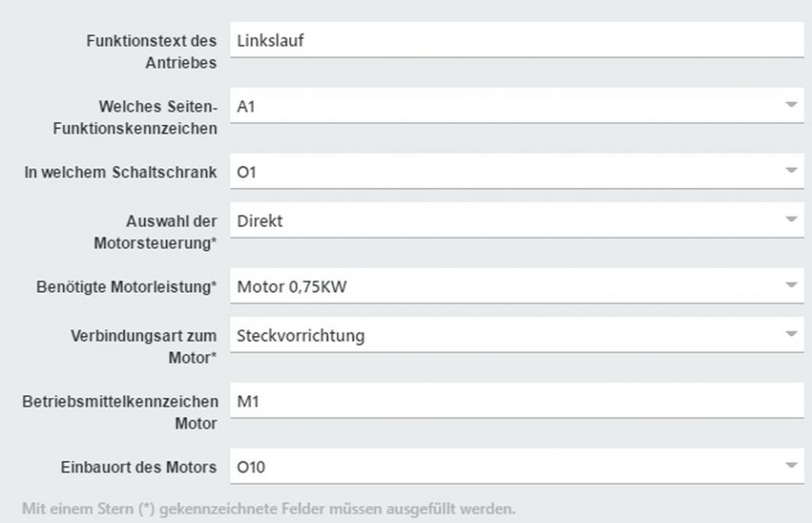
Task: Click the "Funktionstext des Antriebes" label
Action: click(151, 52)
